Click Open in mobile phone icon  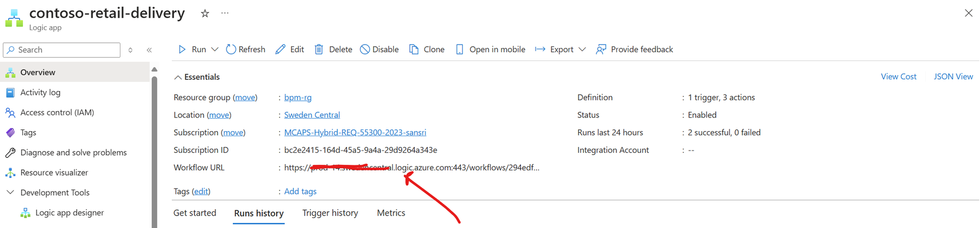coord(459,50)
